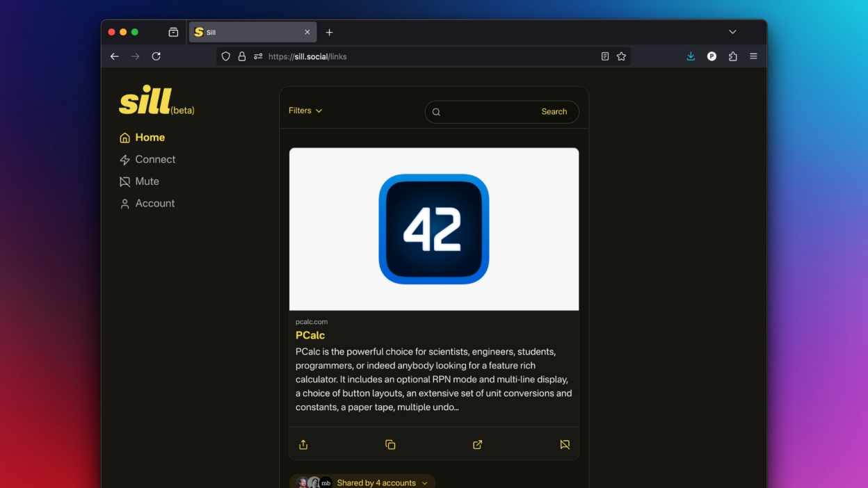Open PCalc link via external-link icon
Image resolution: width=868 pixels, height=488 pixels.
pyautogui.click(x=478, y=445)
